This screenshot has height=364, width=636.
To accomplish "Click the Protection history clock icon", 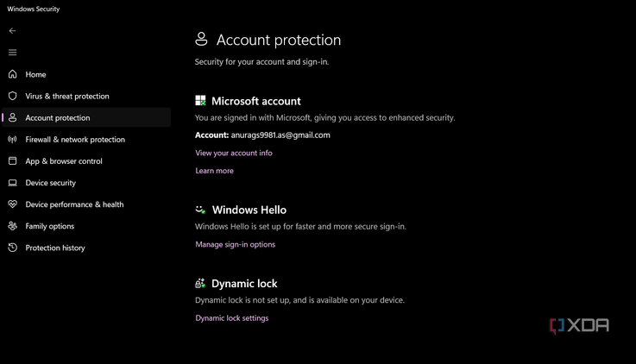I will (13, 248).
